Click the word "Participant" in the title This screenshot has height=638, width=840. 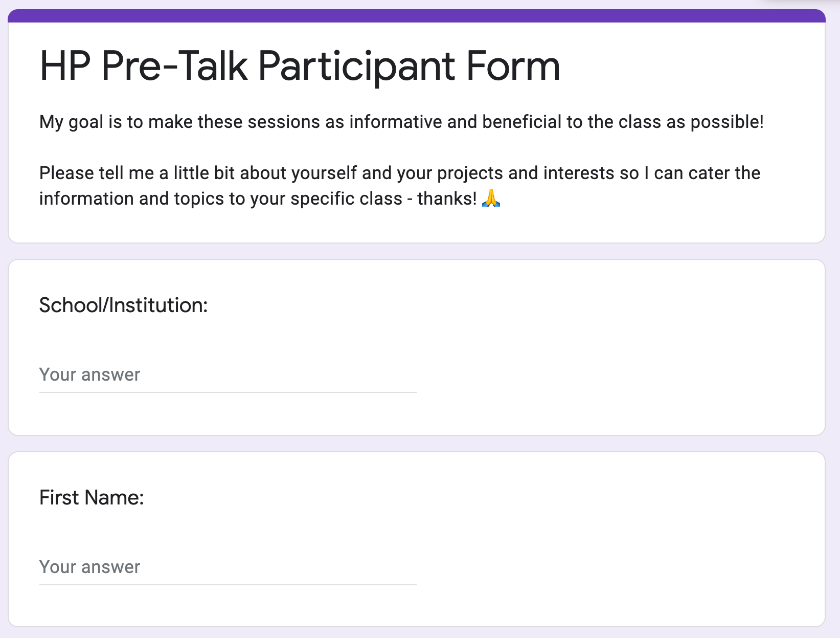[x=356, y=67]
